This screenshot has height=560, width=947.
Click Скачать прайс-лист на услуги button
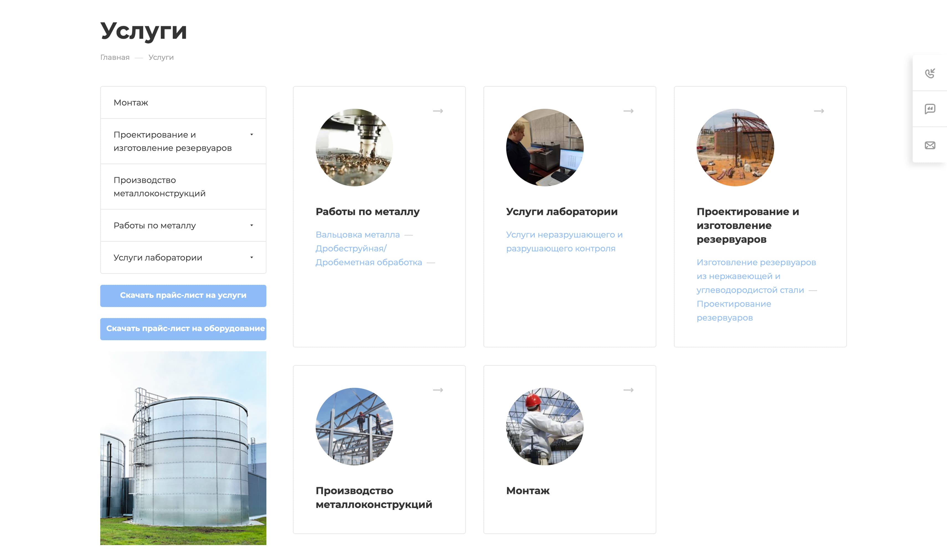(183, 295)
